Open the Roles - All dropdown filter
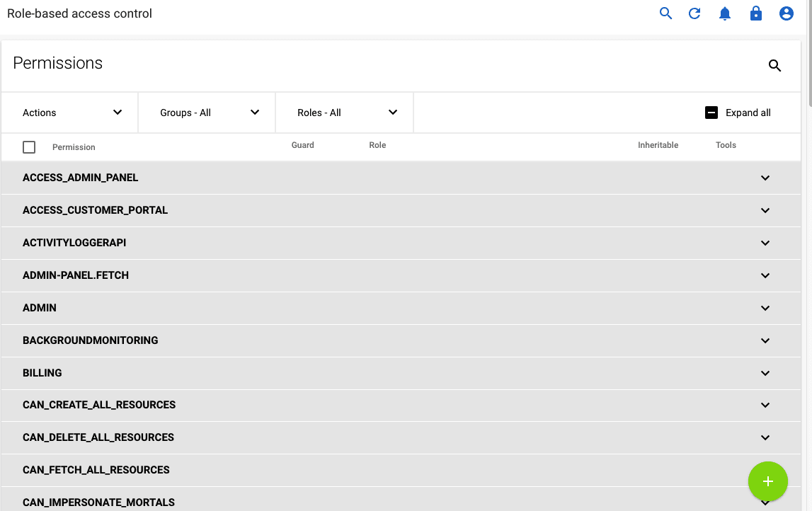 344,113
